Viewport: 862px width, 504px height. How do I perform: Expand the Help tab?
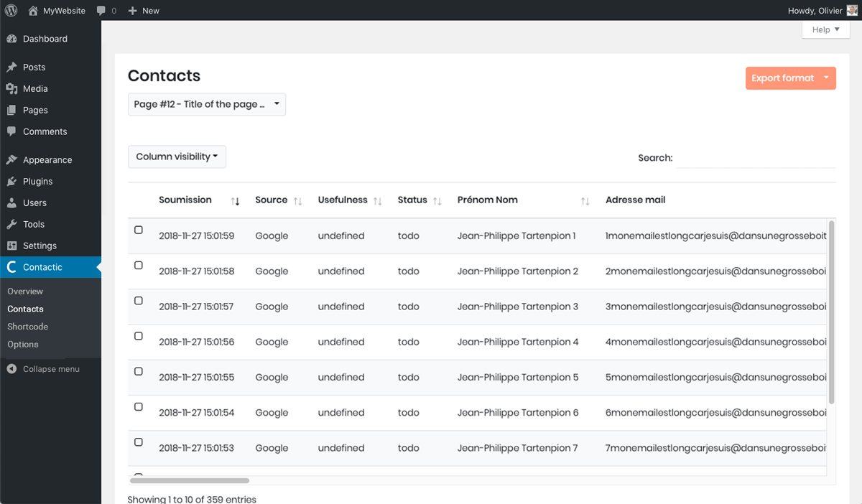825,29
